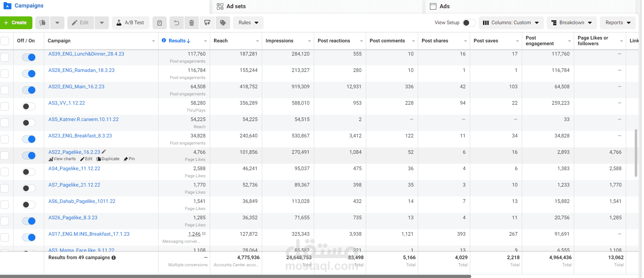Select the checkbox for AS28_ENG_Ramadan row

tap(5, 74)
